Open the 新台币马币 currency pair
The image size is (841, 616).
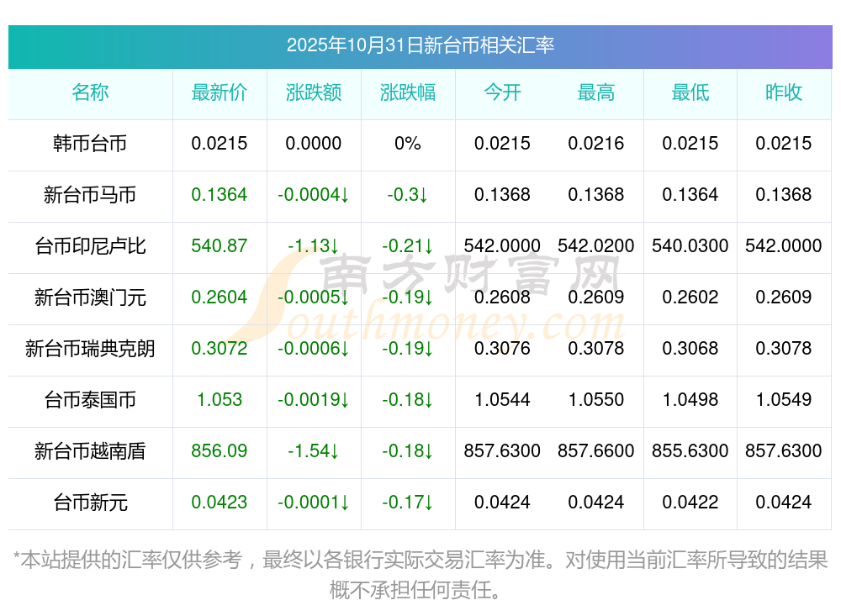point(90,195)
